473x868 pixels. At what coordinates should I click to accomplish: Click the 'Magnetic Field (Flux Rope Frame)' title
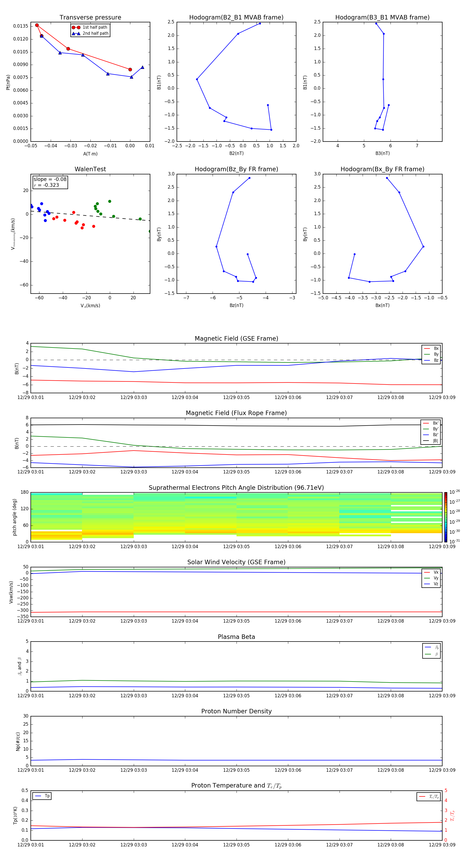[236, 413]
